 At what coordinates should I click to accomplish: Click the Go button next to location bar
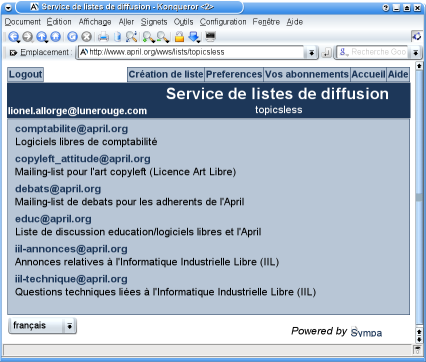pyautogui.click(x=327, y=52)
